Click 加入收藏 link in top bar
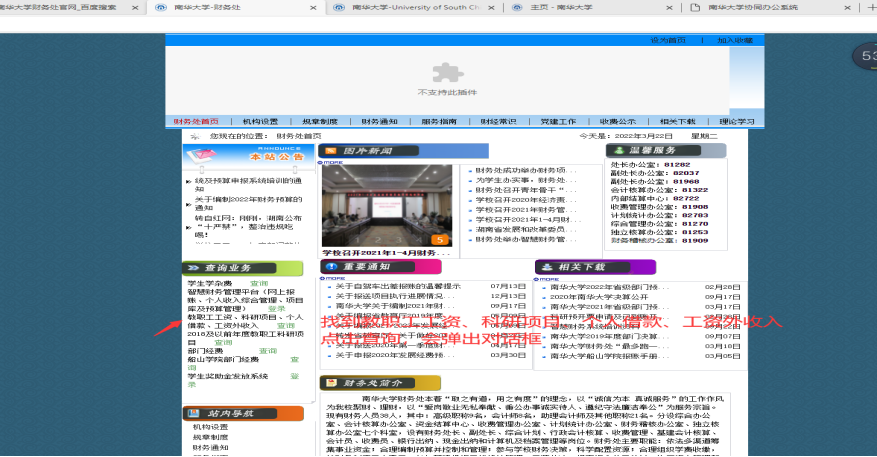The width and height of the screenshot is (877, 457). point(734,40)
